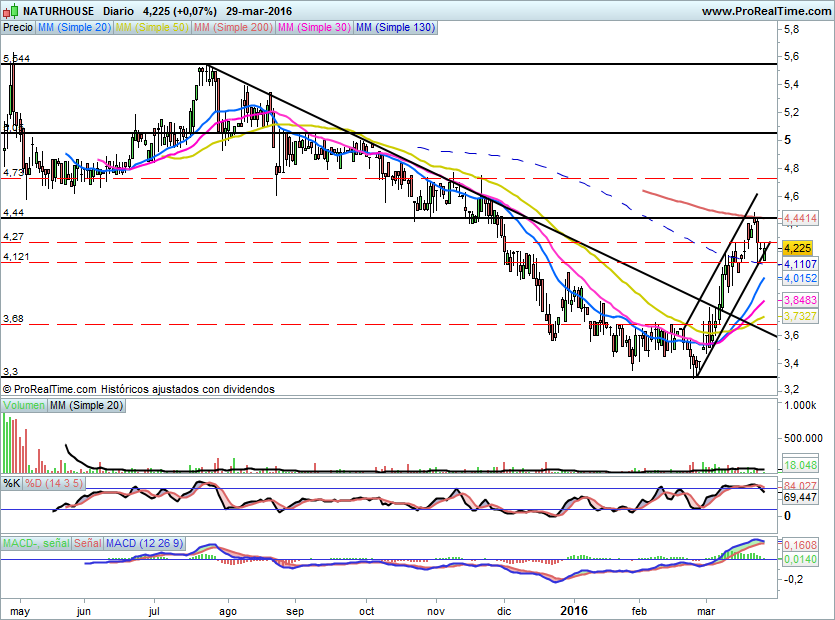Click the 4,4414 moving average value tag
Image resolution: width=835 pixels, height=620 pixels.
pyautogui.click(x=800, y=218)
